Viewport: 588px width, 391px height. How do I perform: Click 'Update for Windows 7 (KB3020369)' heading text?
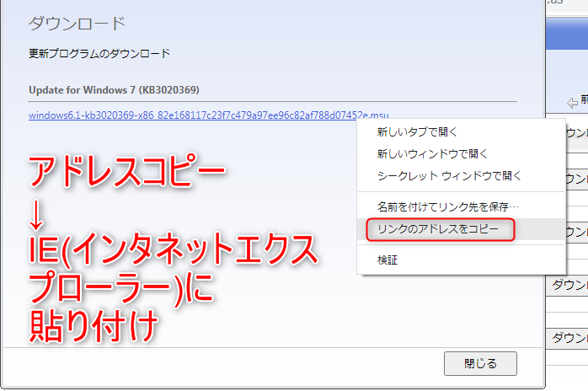click(114, 90)
